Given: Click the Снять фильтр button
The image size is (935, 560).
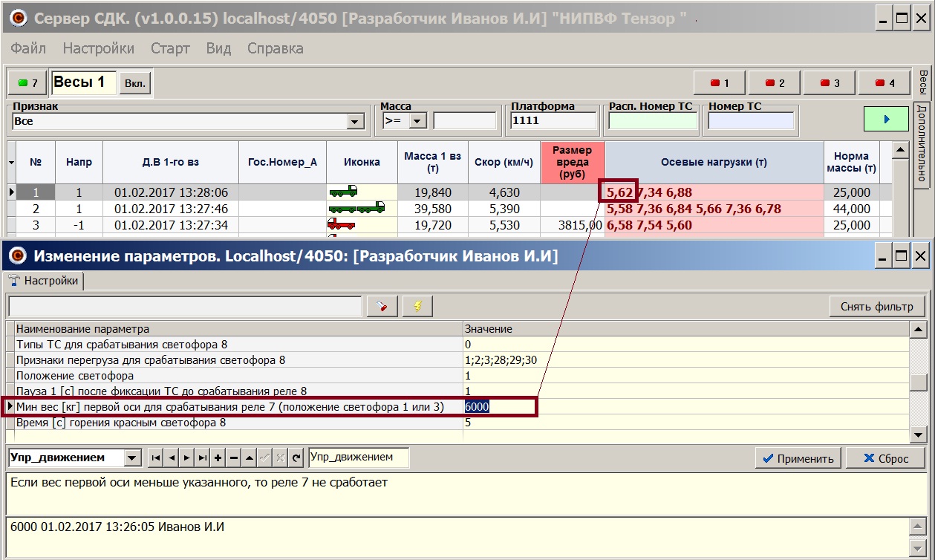Looking at the screenshot, I should (x=876, y=306).
